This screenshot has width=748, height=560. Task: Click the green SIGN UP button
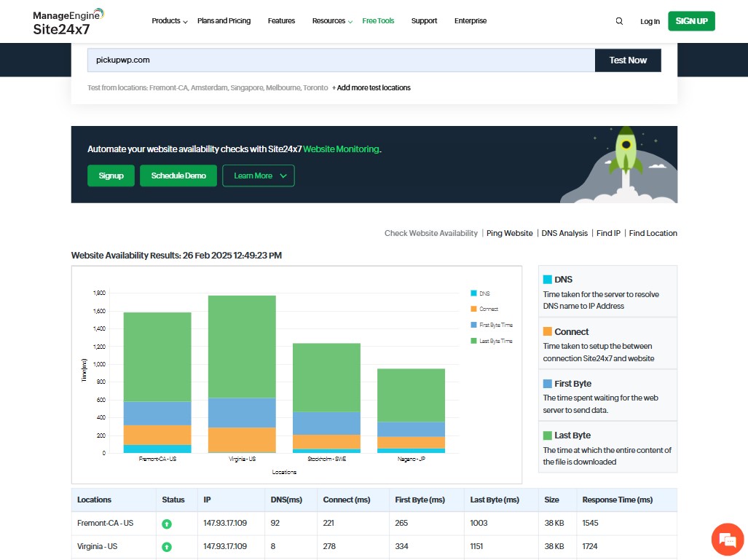click(691, 21)
